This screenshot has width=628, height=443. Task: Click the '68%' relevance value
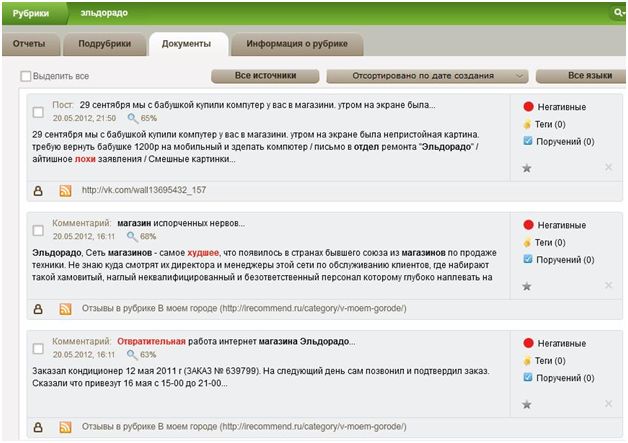pyautogui.click(x=148, y=236)
